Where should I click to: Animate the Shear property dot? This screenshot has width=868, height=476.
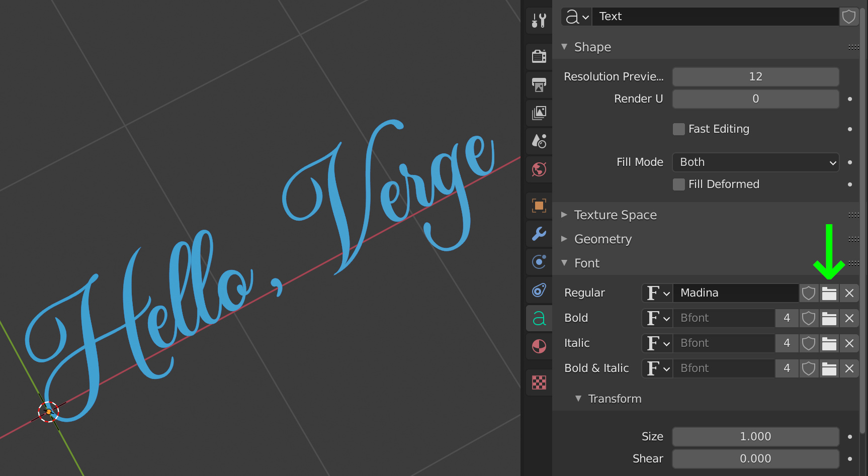point(850,459)
